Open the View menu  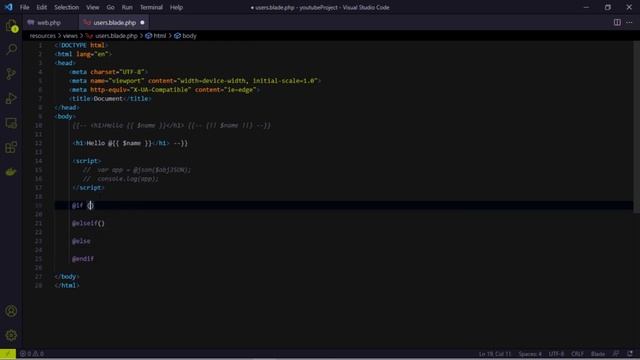click(93, 7)
